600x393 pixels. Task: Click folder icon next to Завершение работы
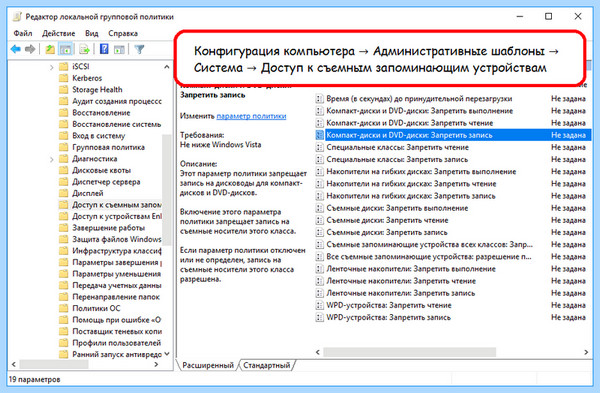(x=64, y=228)
